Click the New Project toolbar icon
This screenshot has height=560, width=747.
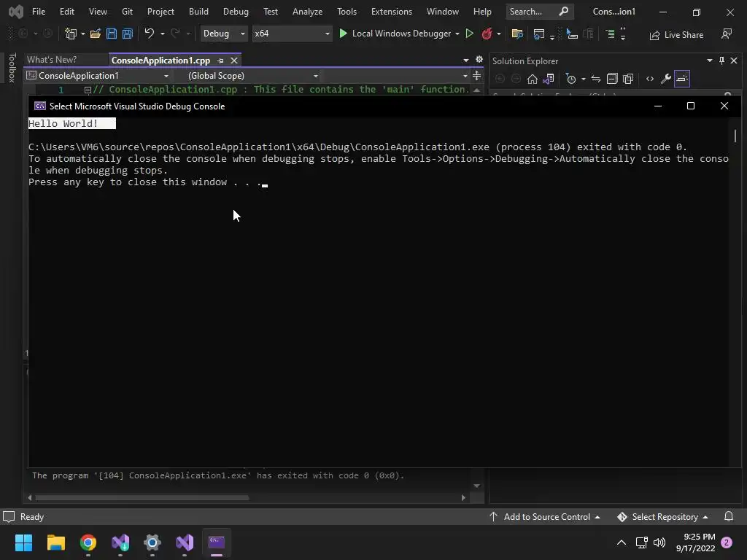click(x=71, y=34)
